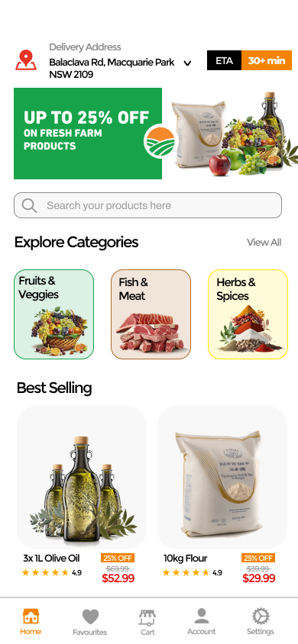Click View All categories link

coord(264,243)
